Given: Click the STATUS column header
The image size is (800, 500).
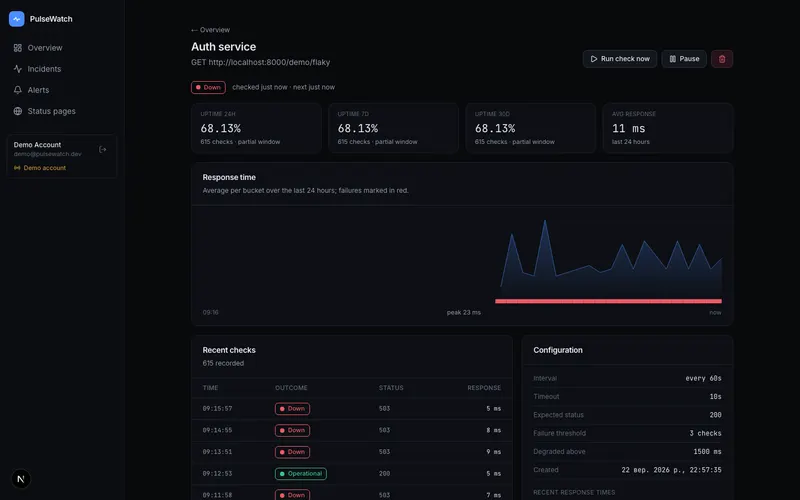Looking at the screenshot, I should click(x=391, y=388).
